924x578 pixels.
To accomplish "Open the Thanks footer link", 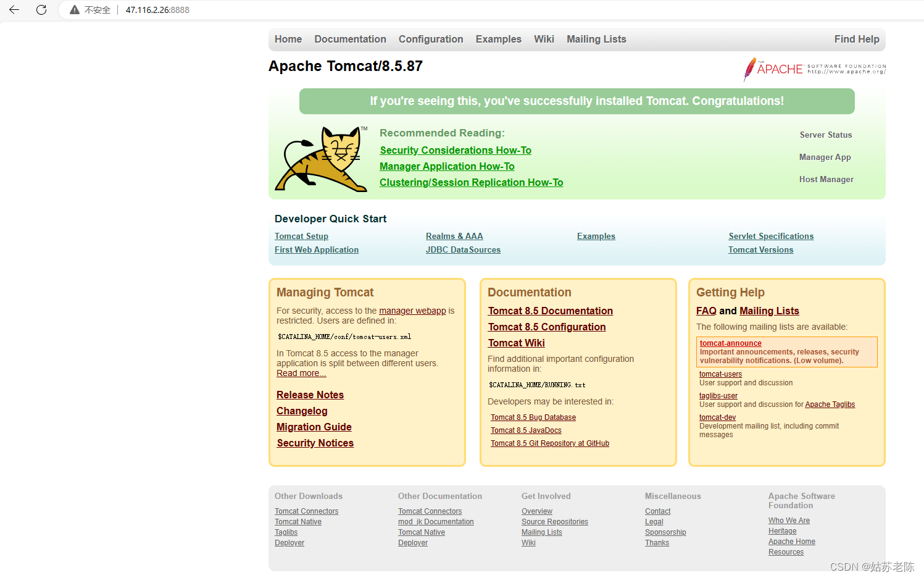I will coord(657,543).
